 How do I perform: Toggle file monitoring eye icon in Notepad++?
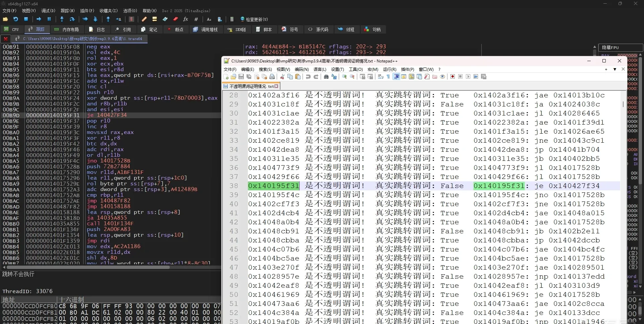pos(442,77)
